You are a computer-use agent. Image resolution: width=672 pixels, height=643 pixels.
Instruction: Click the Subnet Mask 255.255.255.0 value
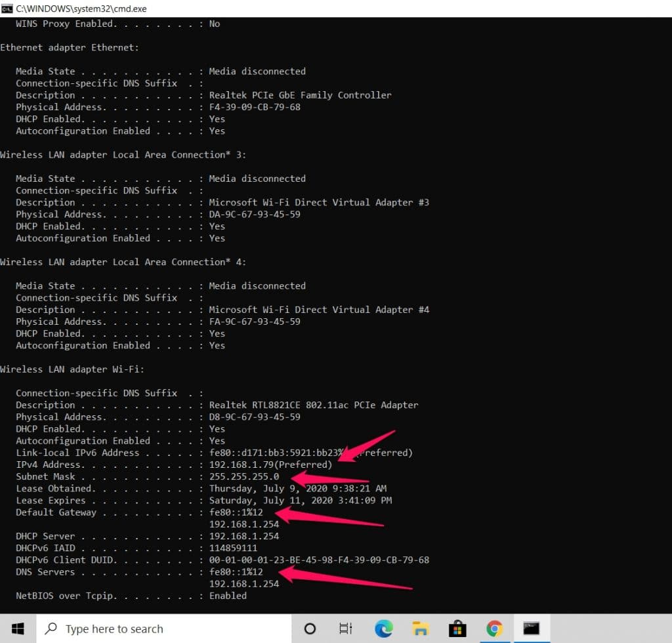[x=245, y=476]
